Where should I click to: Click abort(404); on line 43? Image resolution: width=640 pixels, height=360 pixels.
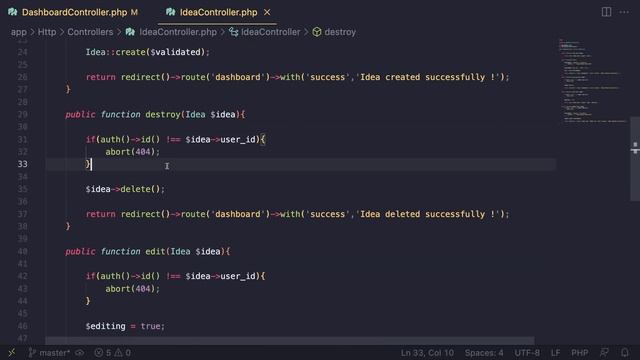pyautogui.click(x=133, y=289)
